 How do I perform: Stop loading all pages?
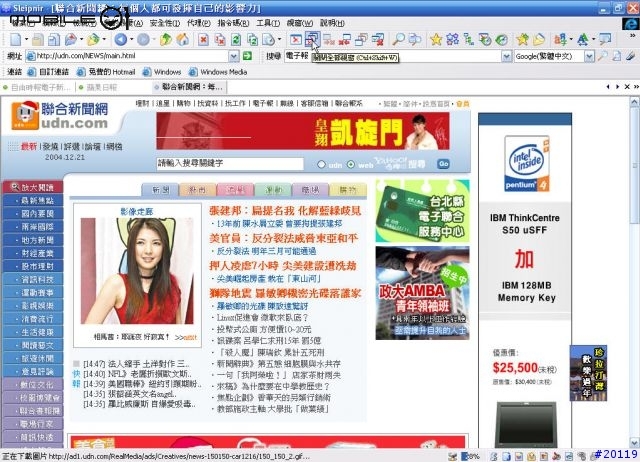220,40
